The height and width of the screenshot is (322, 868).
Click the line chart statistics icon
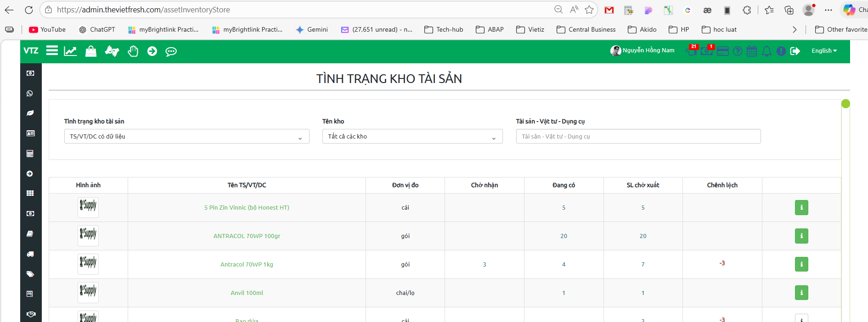(70, 51)
